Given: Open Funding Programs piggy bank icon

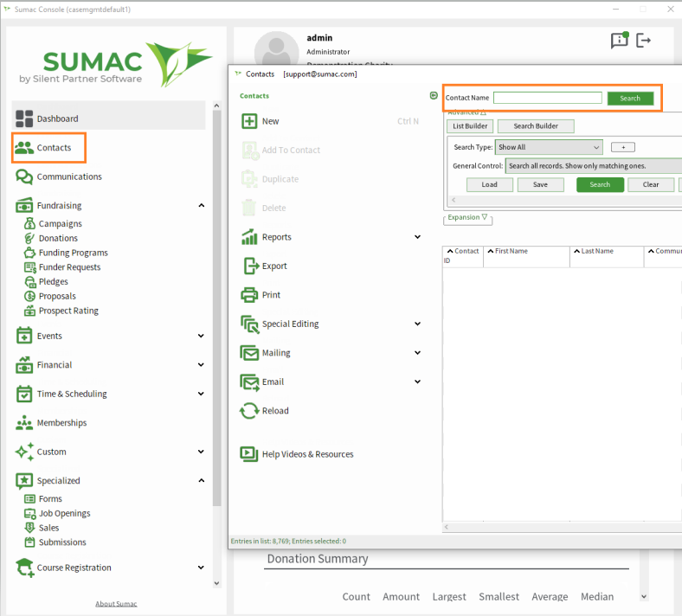Looking at the screenshot, I should (x=29, y=253).
